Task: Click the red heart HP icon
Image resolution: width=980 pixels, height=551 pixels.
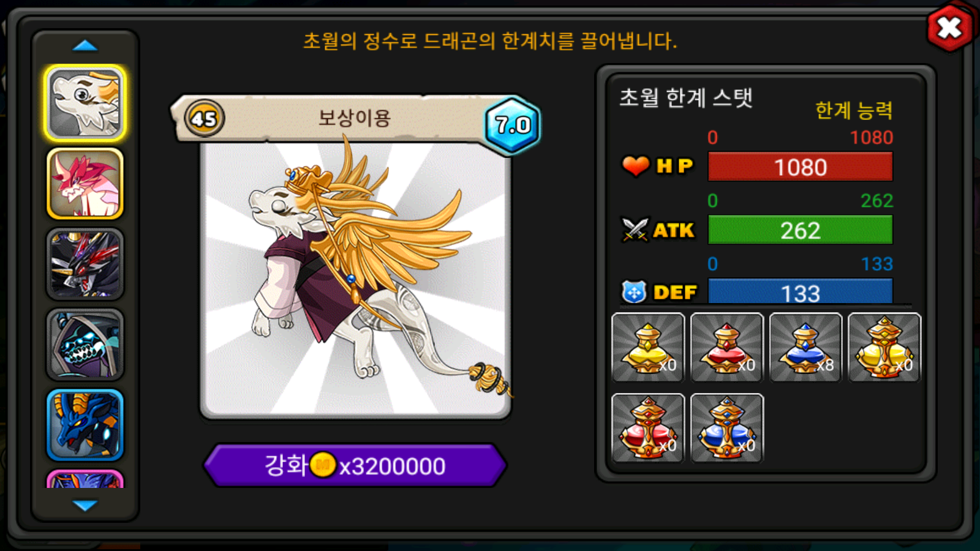Action: [635, 165]
